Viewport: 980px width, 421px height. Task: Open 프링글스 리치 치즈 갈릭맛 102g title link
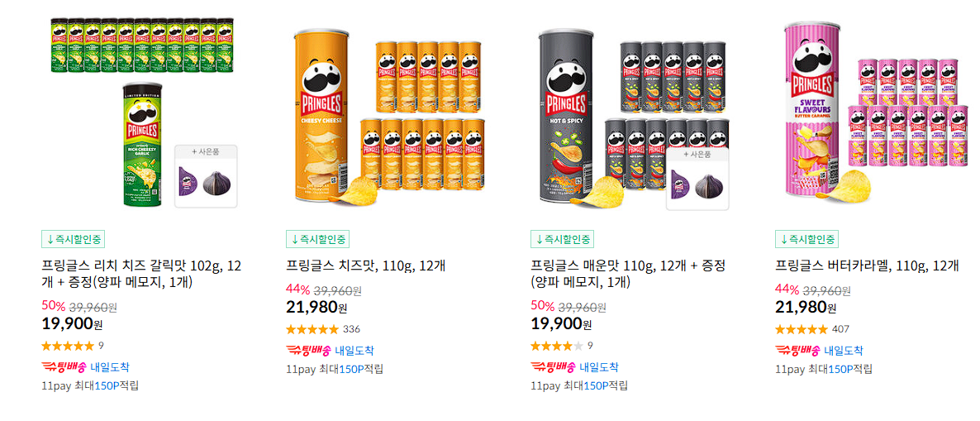[141, 274]
